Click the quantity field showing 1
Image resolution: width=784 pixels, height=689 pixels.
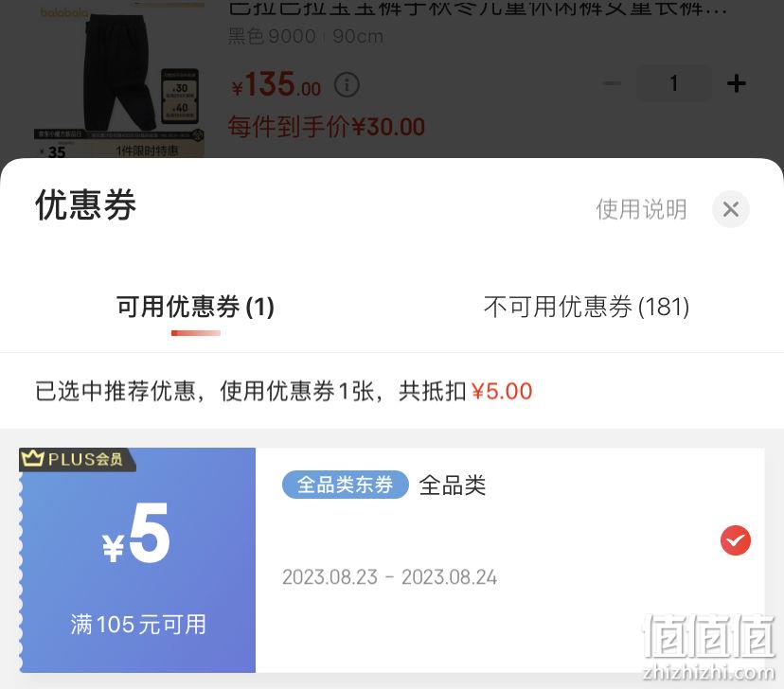click(673, 83)
